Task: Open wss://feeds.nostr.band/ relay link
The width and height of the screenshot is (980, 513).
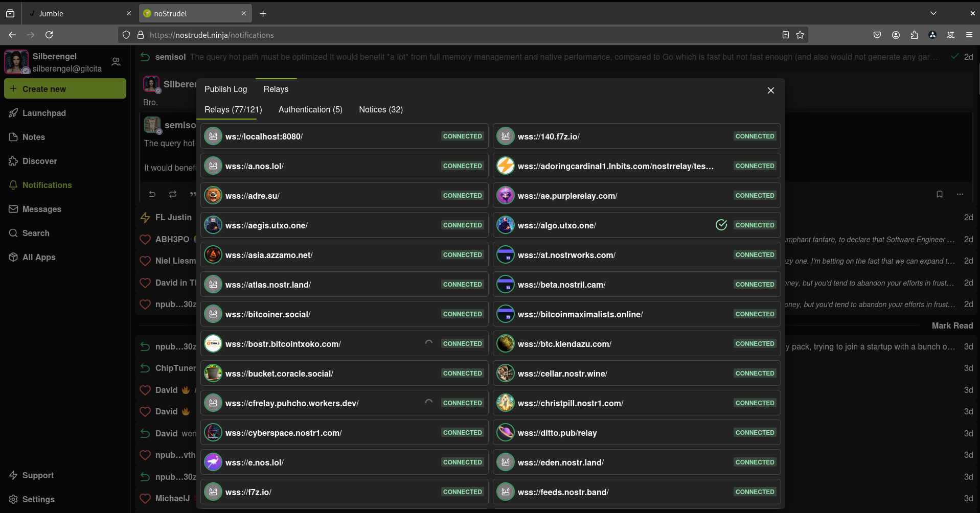Action: (x=563, y=492)
